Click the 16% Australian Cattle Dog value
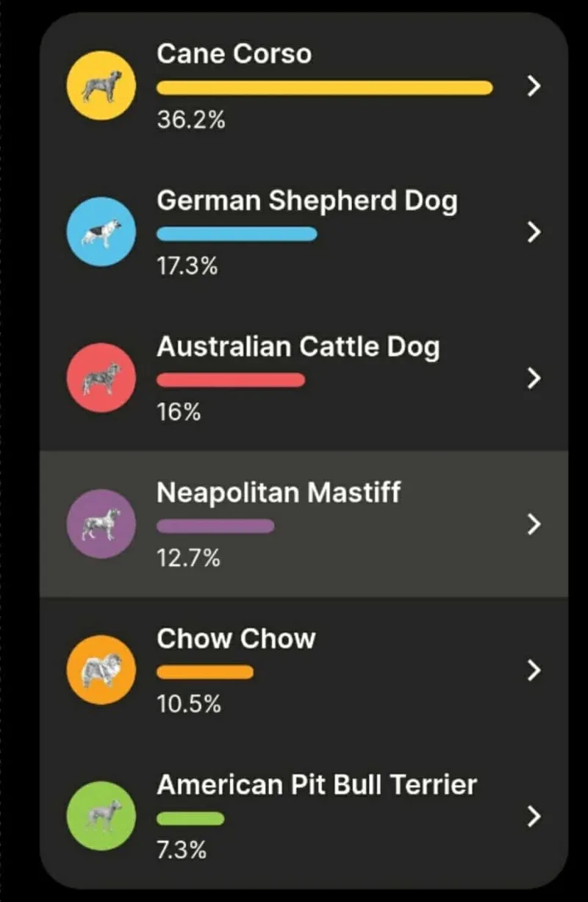Image resolution: width=588 pixels, height=902 pixels. click(x=179, y=412)
